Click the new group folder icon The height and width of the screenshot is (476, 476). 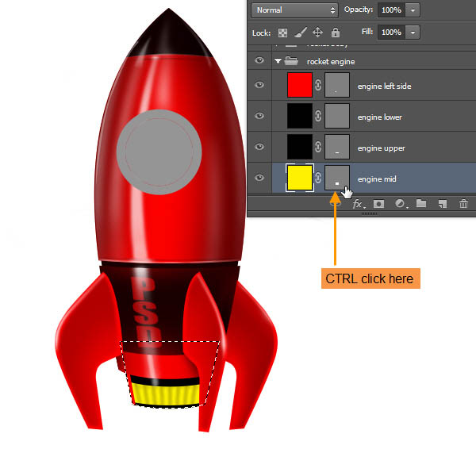pyautogui.click(x=421, y=204)
